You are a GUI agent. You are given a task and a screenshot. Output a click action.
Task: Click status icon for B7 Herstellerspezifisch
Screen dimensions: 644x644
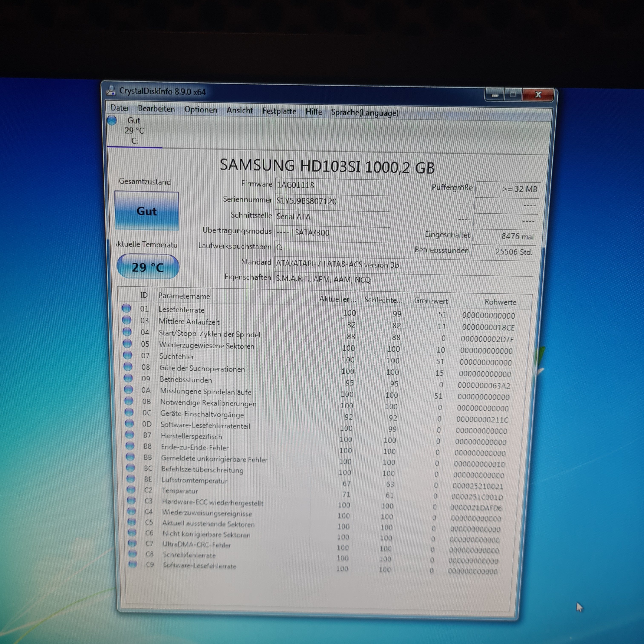point(130,434)
